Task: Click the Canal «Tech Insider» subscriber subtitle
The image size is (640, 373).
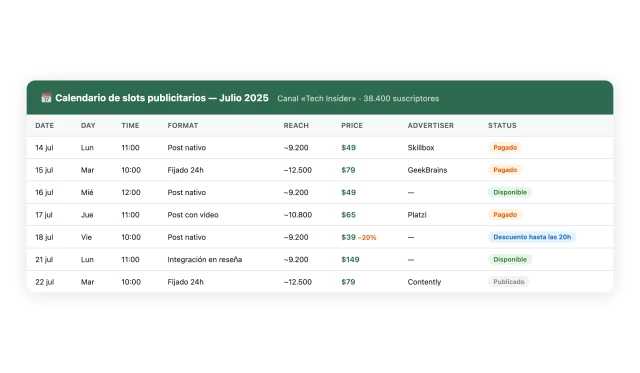Action: (x=358, y=98)
